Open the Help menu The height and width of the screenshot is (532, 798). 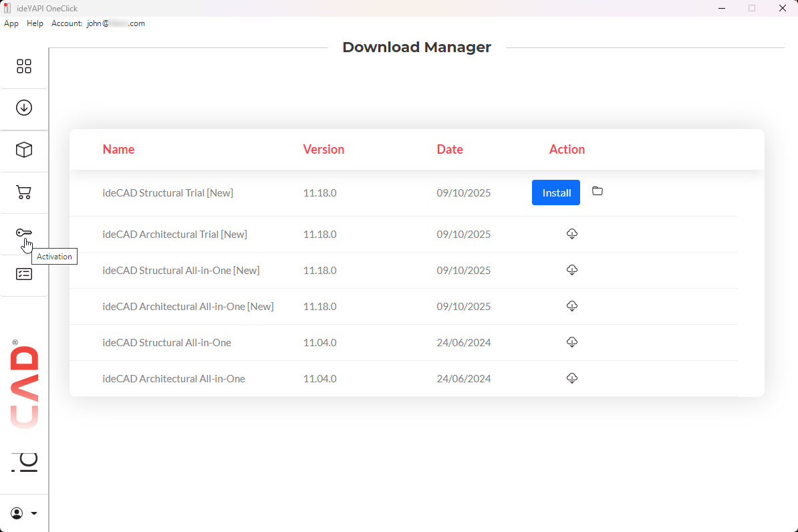35,23
